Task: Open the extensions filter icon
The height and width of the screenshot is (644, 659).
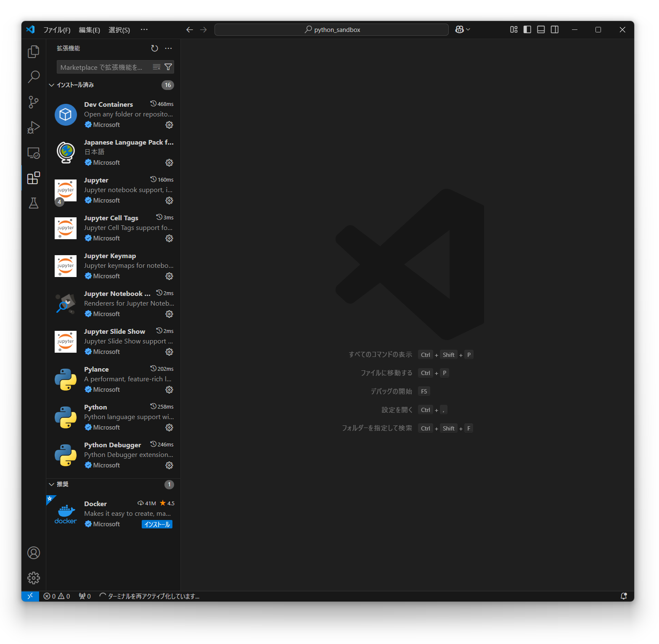Action: [168, 66]
